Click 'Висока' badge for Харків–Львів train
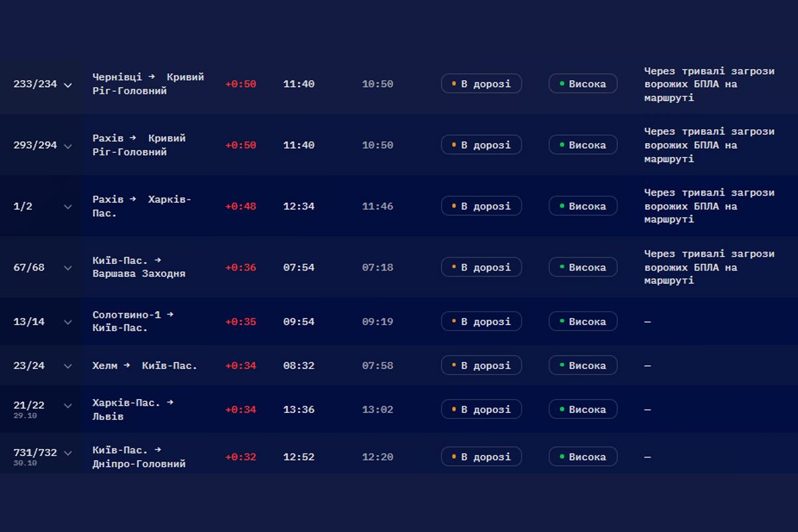 pos(583,409)
